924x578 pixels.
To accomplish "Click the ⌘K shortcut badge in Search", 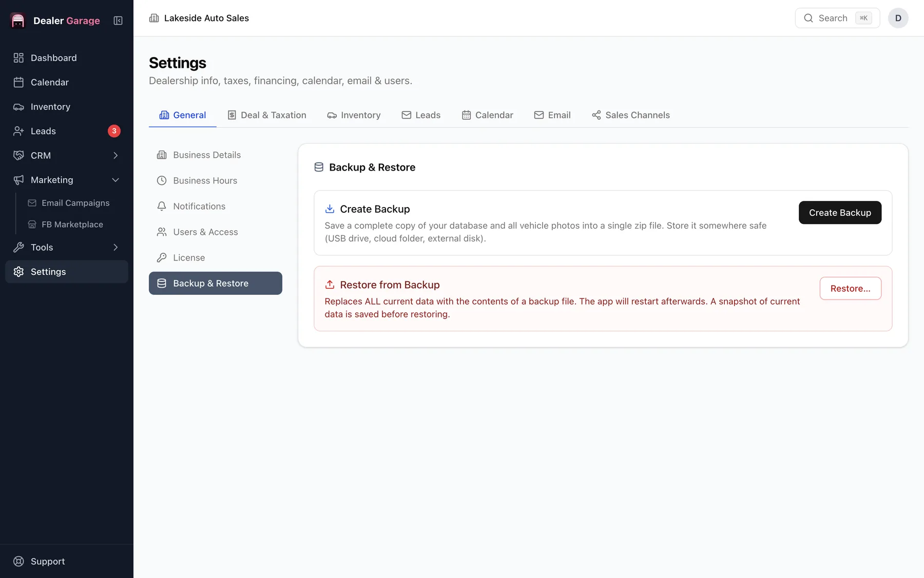I will point(863,18).
